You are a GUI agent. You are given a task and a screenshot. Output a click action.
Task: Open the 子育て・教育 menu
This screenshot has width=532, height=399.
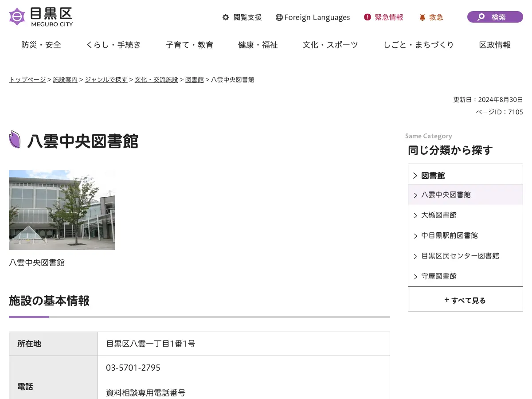[190, 45]
